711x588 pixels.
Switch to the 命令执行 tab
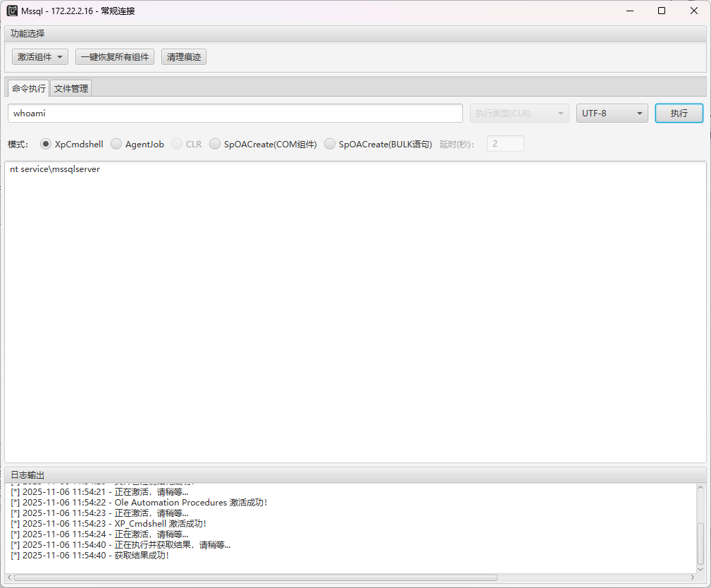pyautogui.click(x=28, y=88)
